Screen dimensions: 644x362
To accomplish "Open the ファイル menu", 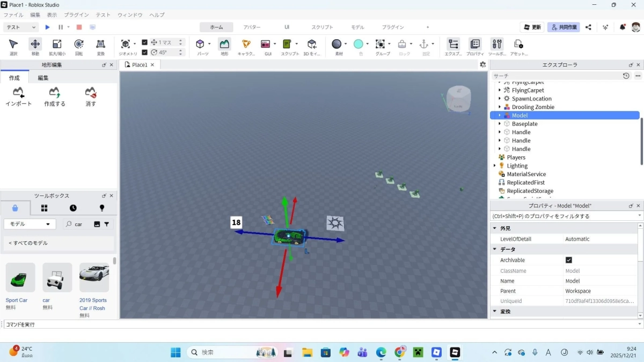I will click(x=13, y=15).
